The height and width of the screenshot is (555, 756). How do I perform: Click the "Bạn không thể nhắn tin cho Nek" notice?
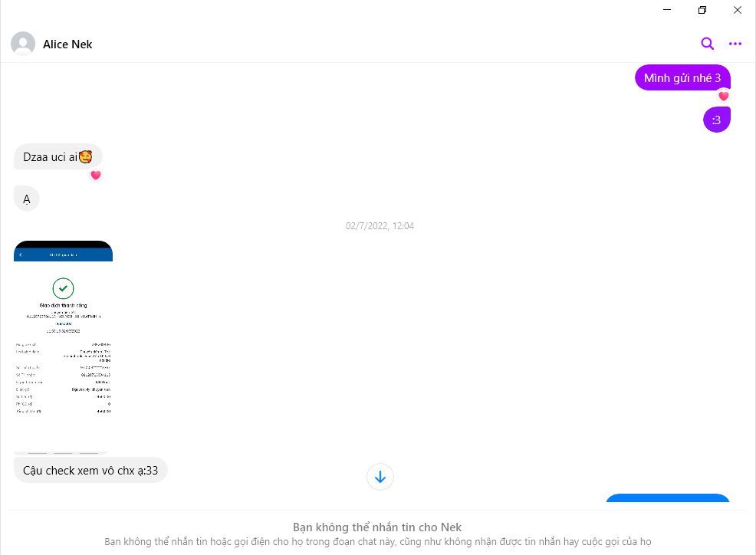tap(377, 527)
